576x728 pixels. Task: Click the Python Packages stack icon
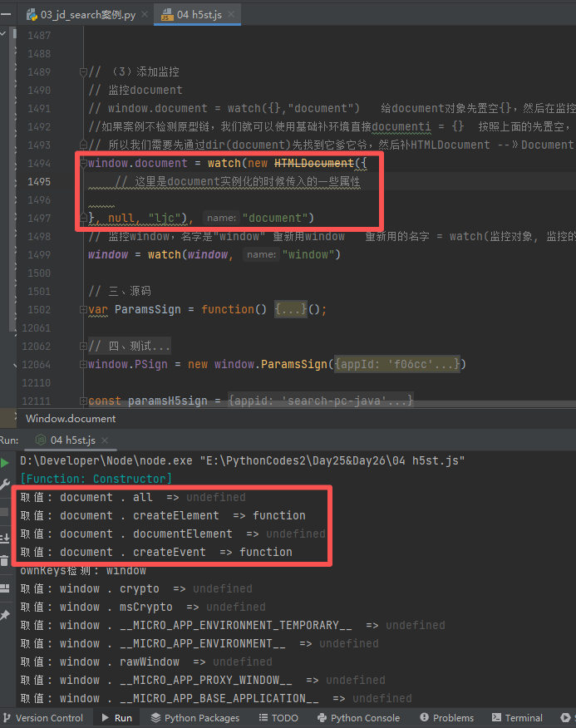155,718
